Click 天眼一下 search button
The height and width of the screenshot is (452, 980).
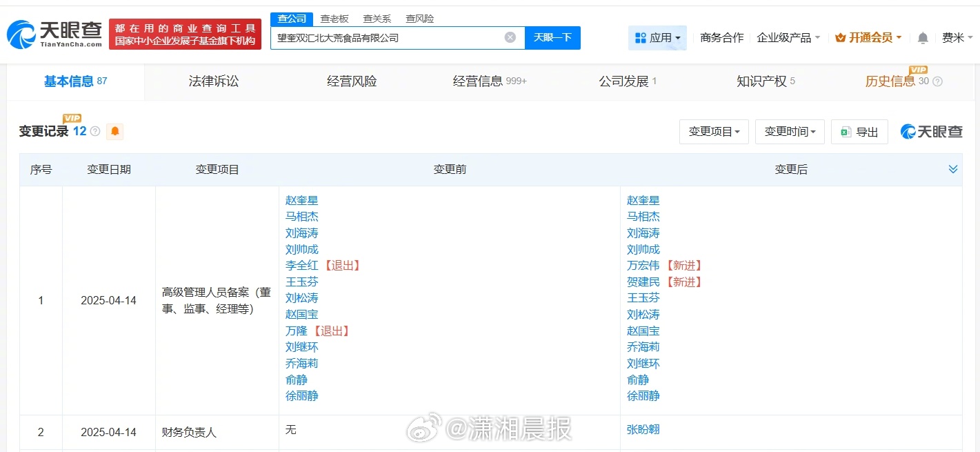(x=552, y=37)
